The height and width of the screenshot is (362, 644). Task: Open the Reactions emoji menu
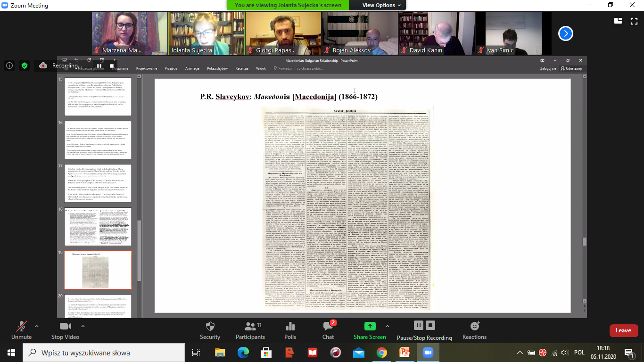click(x=474, y=330)
